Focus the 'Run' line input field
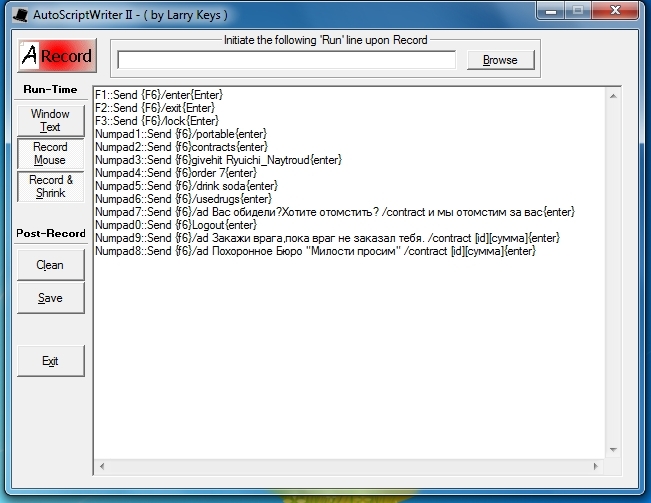Image resolution: width=651 pixels, height=503 pixels. click(286, 60)
